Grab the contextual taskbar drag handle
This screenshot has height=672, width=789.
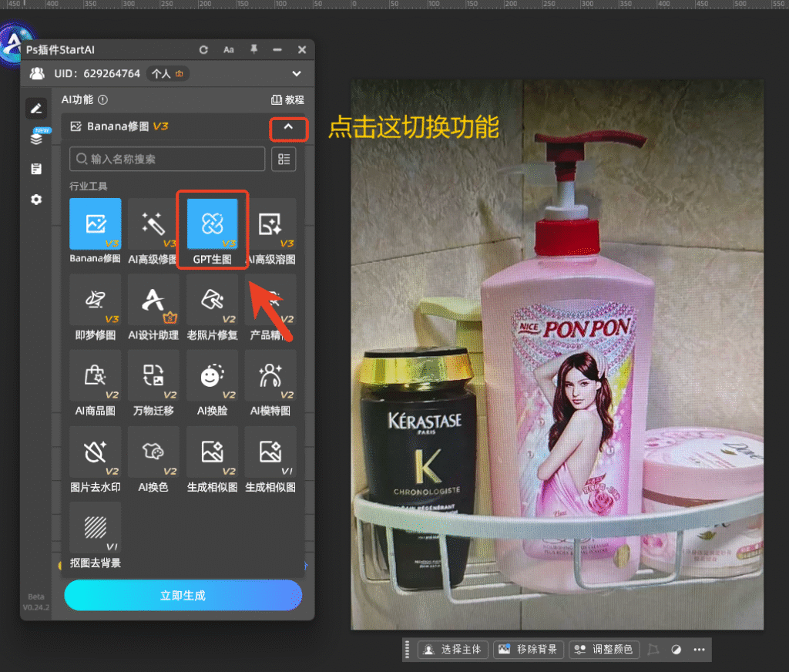pos(407,650)
